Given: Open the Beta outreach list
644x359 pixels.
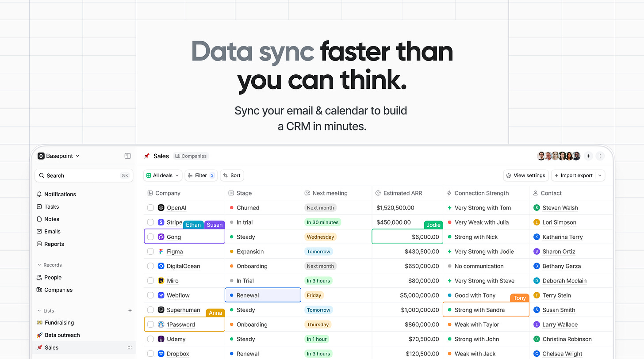Looking at the screenshot, I should tap(58, 335).
